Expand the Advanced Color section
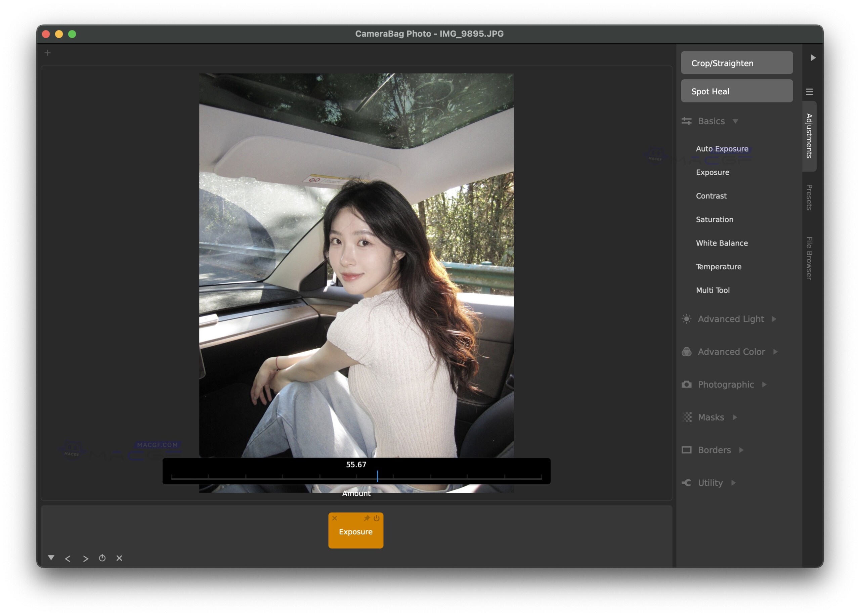860x616 pixels. 731,351
